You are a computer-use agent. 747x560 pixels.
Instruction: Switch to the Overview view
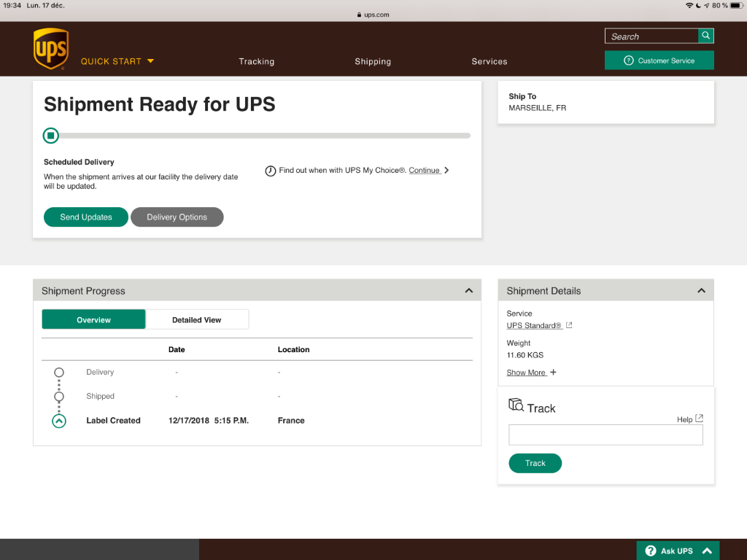click(x=93, y=319)
